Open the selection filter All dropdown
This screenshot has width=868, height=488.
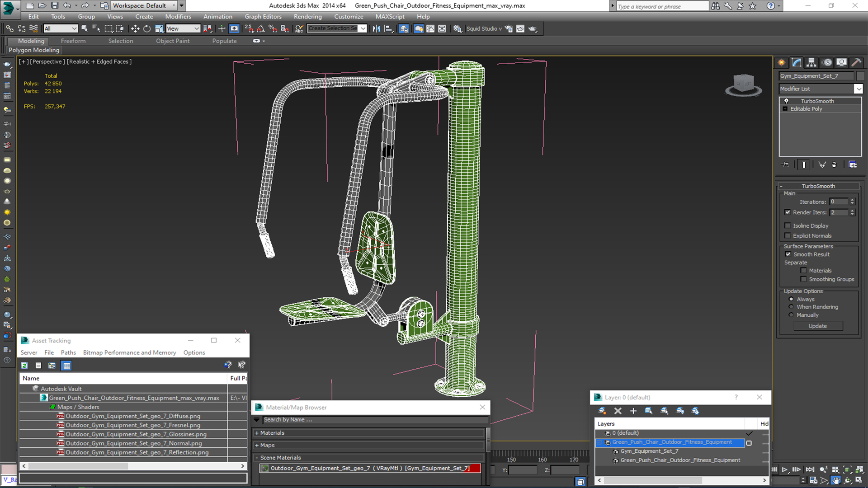point(61,28)
